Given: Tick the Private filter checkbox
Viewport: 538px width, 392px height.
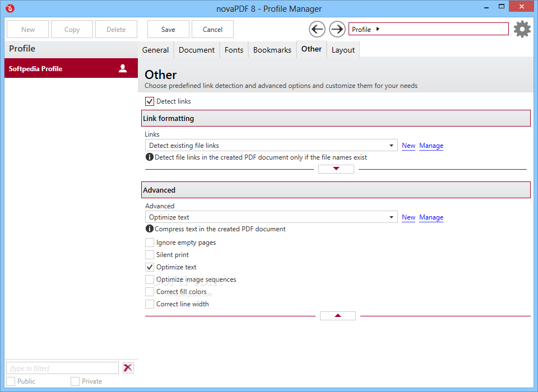Looking at the screenshot, I should (x=75, y=381).
